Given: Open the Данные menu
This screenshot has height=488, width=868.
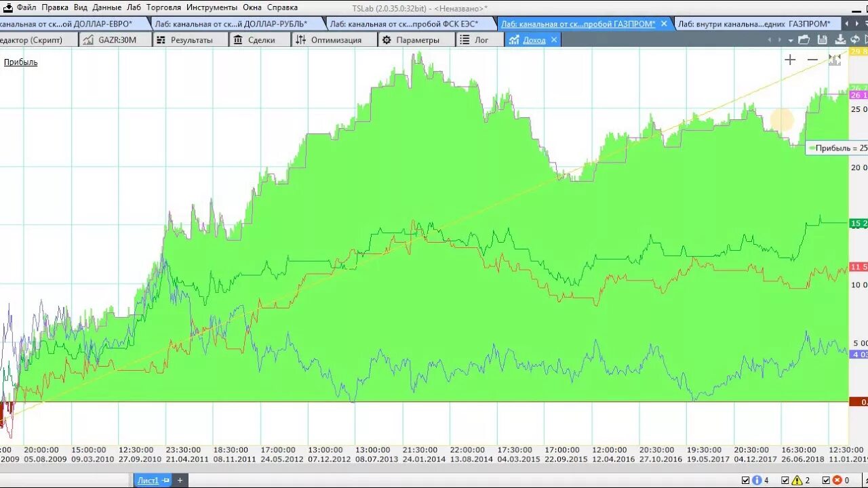Looking at the screenshot, I should tap(107, 7).
